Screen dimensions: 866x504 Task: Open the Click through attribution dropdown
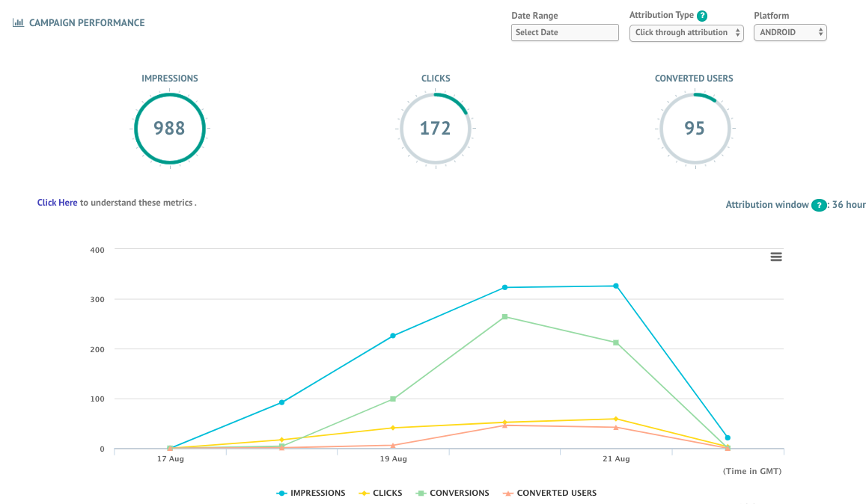pyautogui.click(x=686, y=33)
